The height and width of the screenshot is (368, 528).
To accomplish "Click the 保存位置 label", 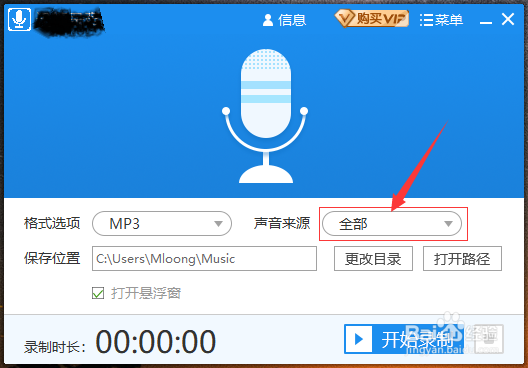I will [x=52, y=259].
